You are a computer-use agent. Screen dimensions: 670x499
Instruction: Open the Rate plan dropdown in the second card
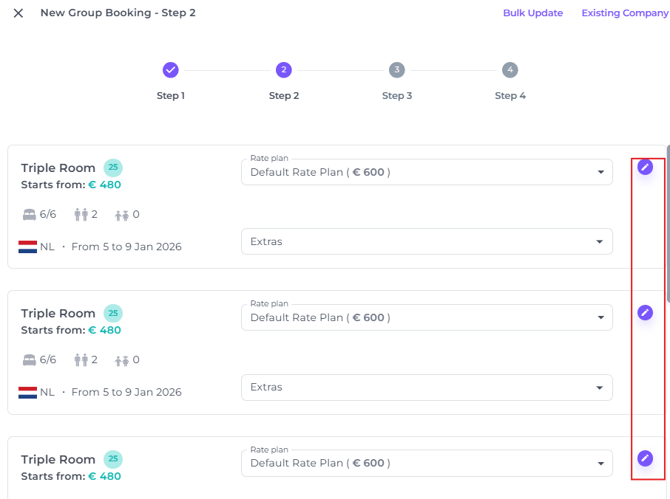(x=426, y=318)
